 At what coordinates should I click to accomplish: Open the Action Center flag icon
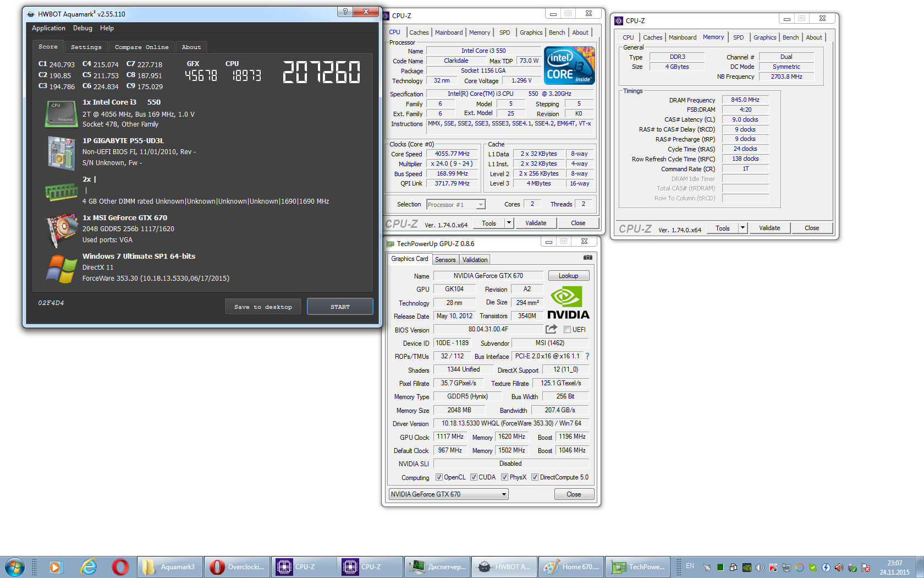[x=866, y=568]
